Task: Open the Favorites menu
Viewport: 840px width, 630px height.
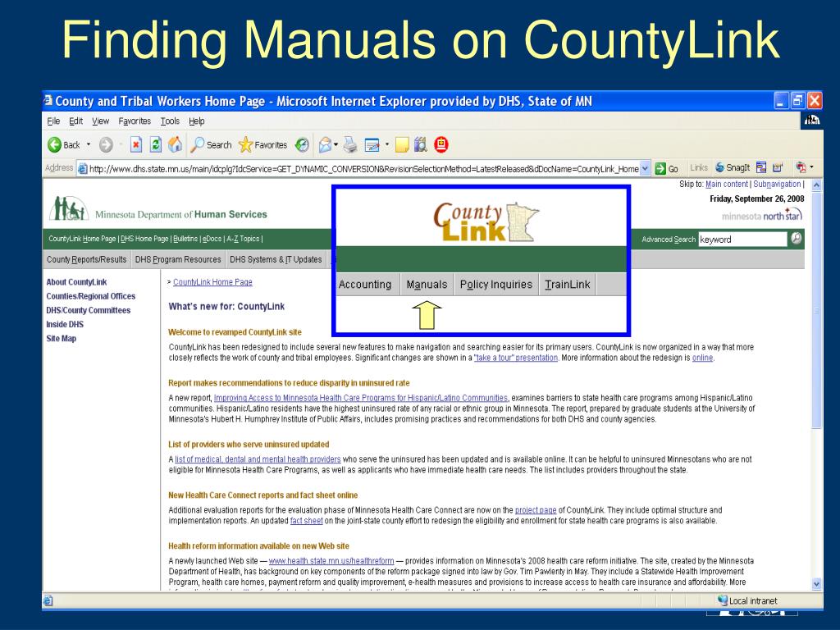Action: coord(135,121)
